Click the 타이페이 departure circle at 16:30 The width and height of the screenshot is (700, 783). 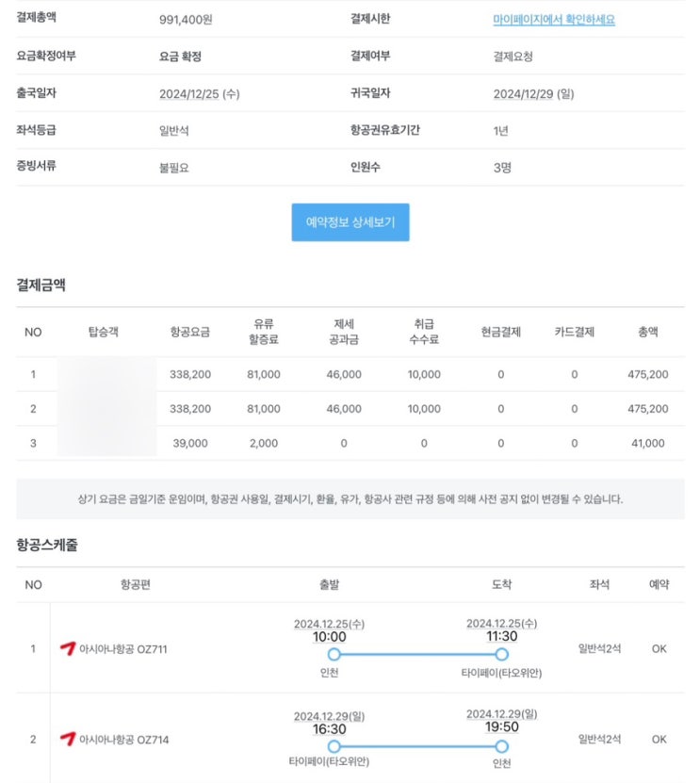click(334, 746)
